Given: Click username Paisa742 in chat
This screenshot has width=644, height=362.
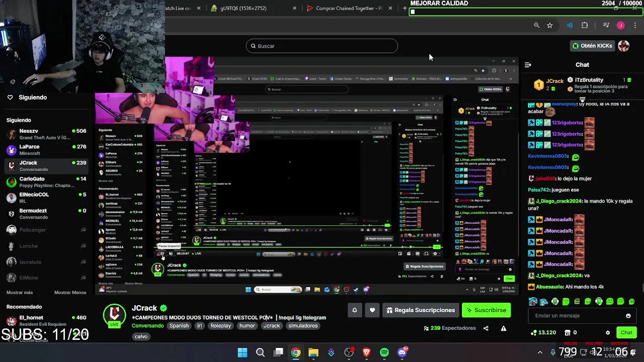Looking at the screenshot, I should (539, 190).
